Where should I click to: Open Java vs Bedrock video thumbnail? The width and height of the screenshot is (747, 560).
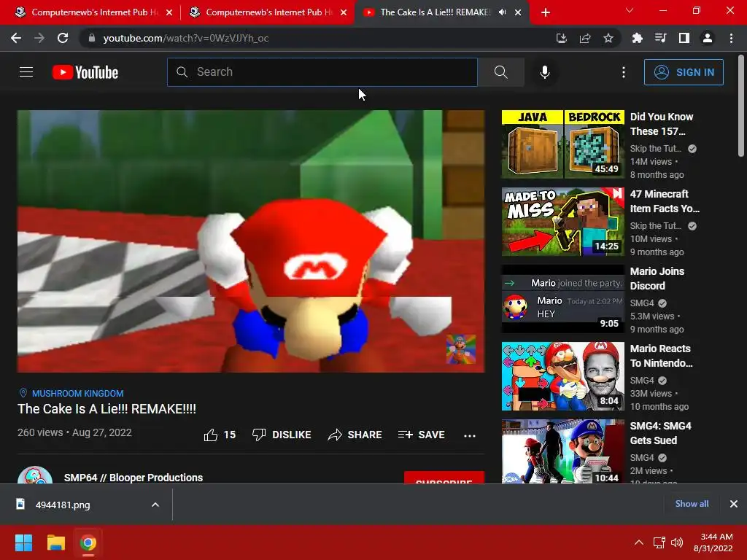click(x=562, y=144)
